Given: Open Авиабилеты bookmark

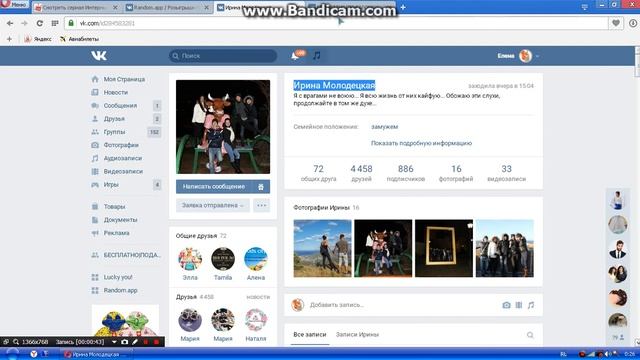Looking at the screenshot, I should pos(79,39).
